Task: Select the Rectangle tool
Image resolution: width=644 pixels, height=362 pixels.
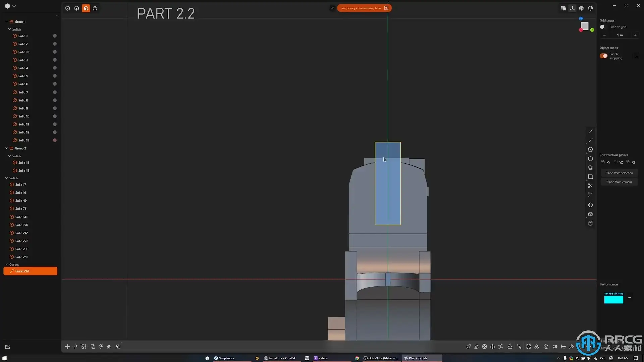Action: [x=590, y=177]
